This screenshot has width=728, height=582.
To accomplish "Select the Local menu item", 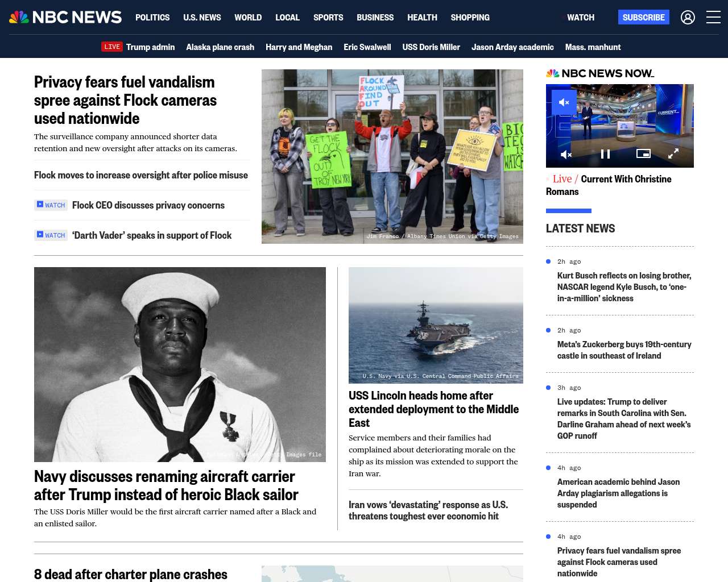I will click(287, 18).
